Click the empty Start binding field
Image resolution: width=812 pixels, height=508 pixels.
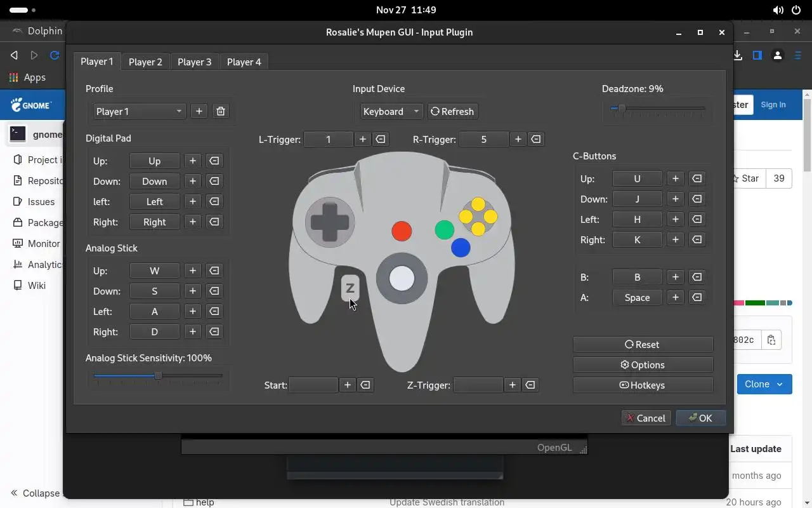313,385
